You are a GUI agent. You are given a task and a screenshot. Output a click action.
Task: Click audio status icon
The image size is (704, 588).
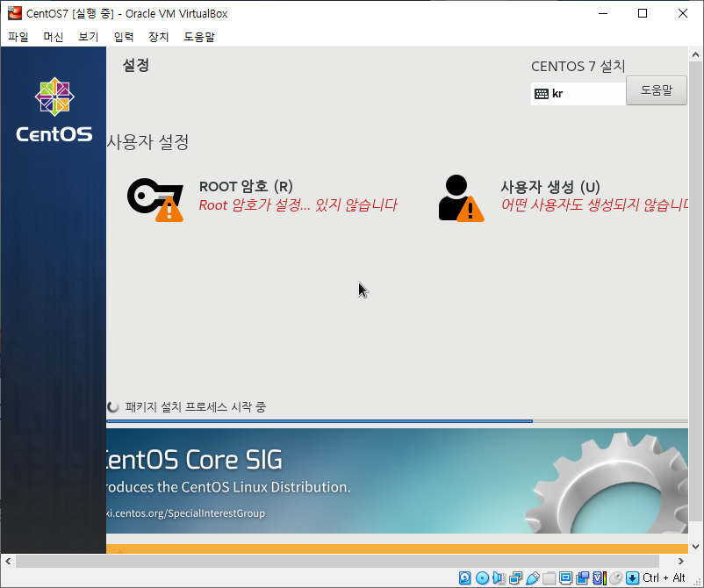(499, 577)
